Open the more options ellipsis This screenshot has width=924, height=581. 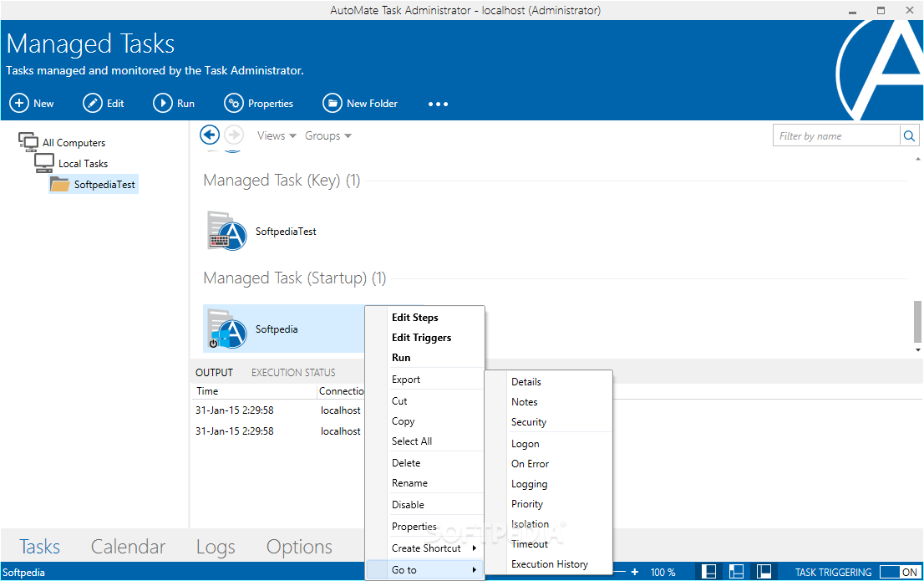pos(438,104)
